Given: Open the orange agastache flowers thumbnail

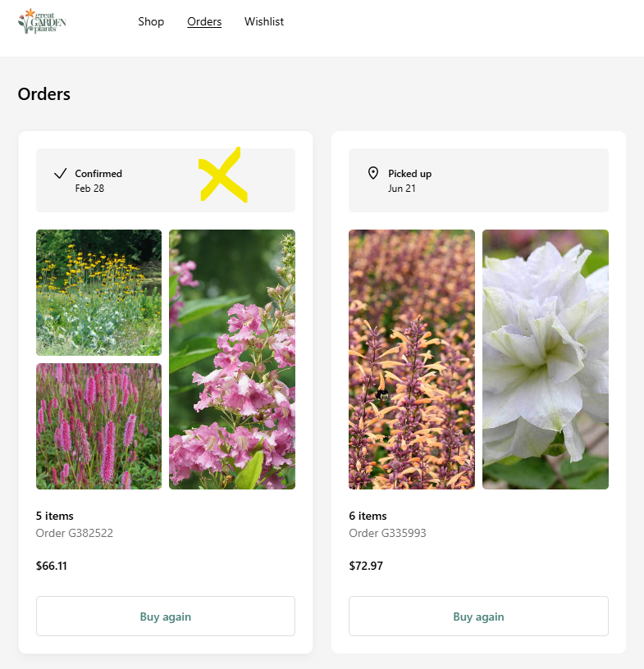Looking at the screenshot, I should coord(412,359).
